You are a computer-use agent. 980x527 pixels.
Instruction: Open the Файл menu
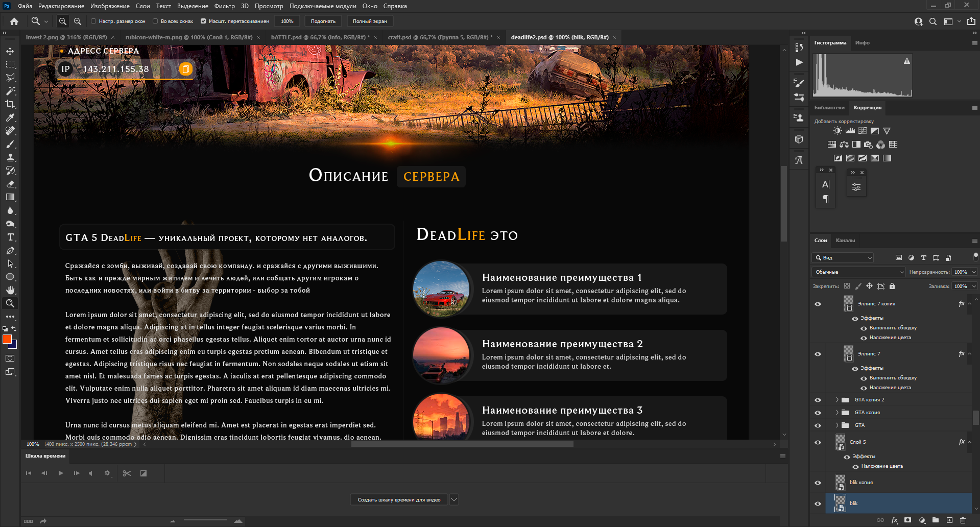(x=25, y=6)
